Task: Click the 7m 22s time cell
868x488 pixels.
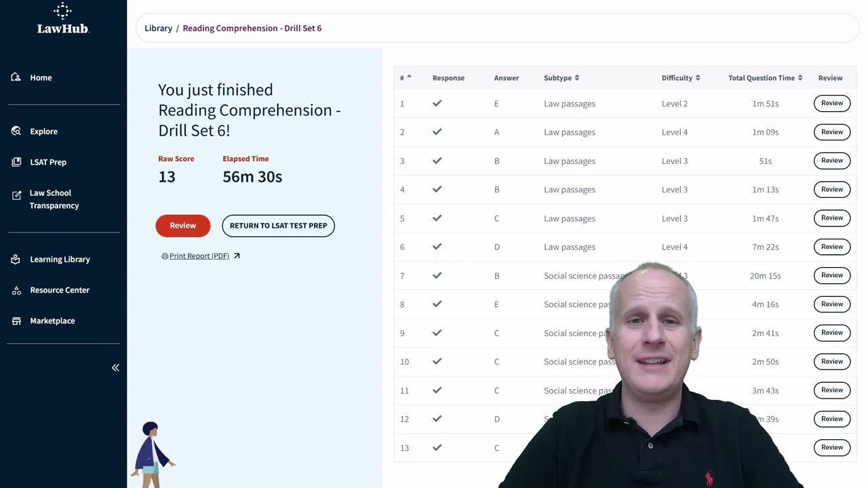Action: [765, 247]
